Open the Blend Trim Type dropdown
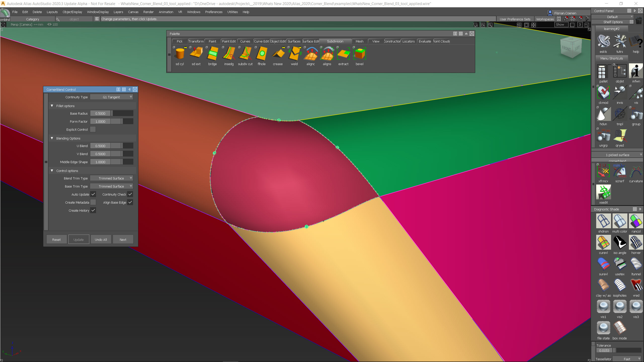Screen dimensions: 644x362 (111, 178)
